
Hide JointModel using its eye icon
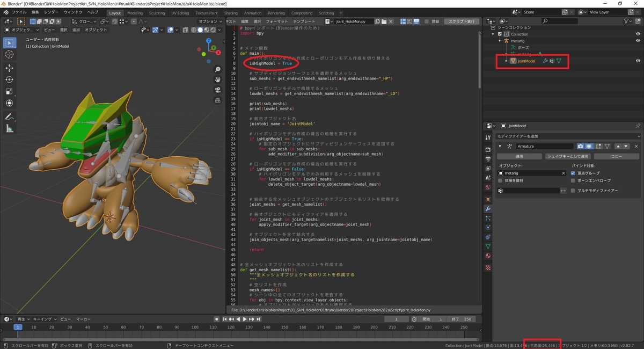(x=638, y=61)
